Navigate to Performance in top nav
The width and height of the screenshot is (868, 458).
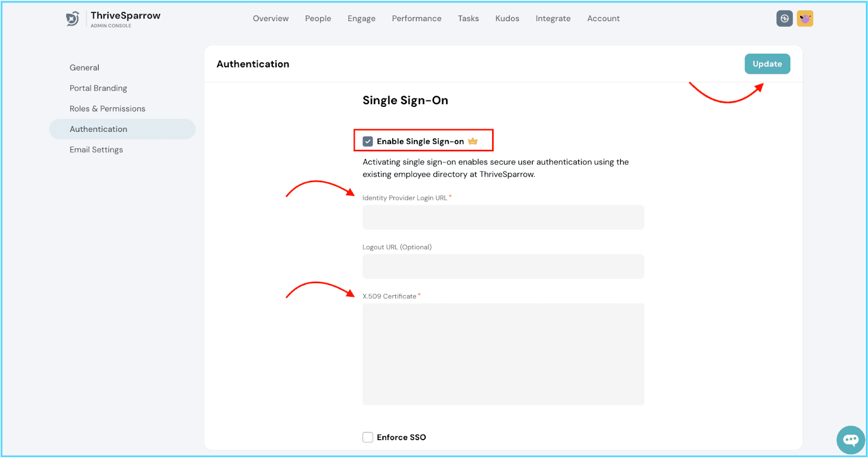(417, 18)
